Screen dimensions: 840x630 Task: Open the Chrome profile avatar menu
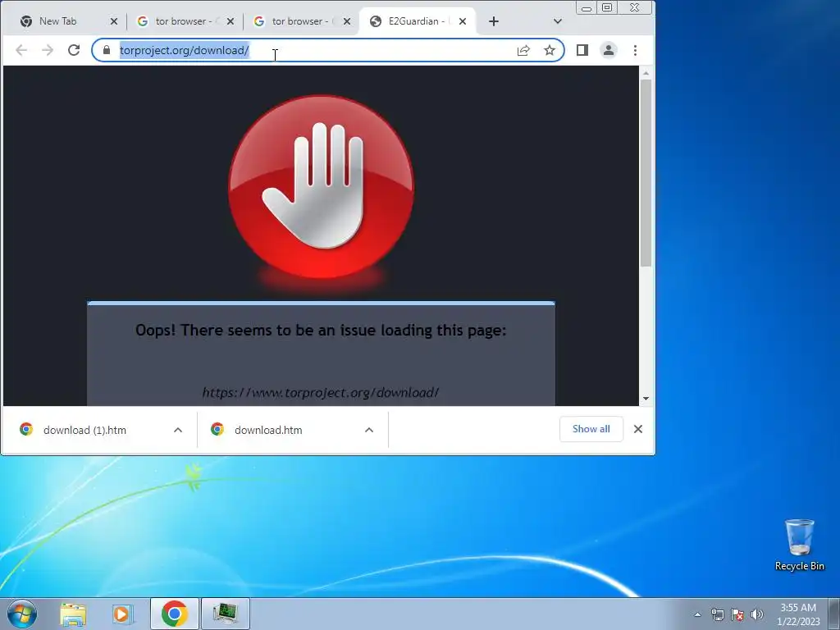tap(609, 50)
